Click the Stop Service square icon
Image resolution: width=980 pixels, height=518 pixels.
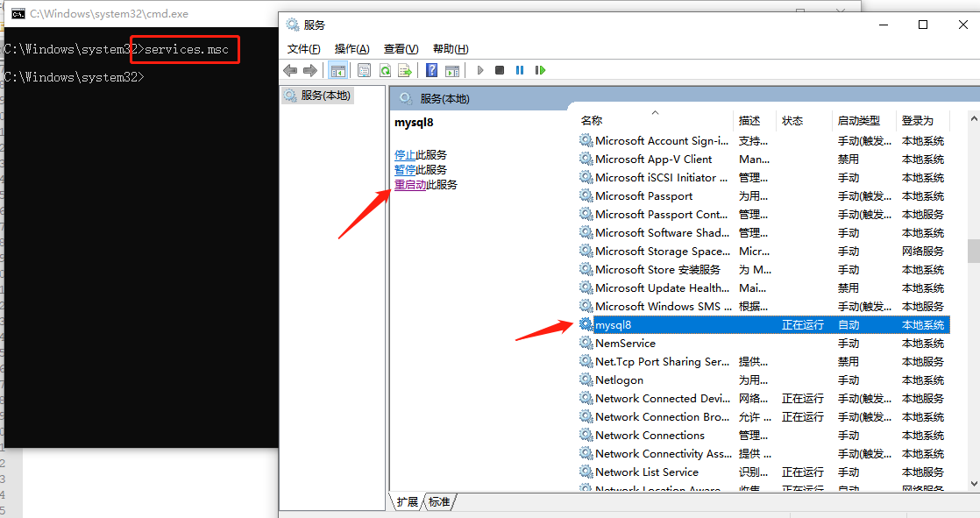pos(500,71)
